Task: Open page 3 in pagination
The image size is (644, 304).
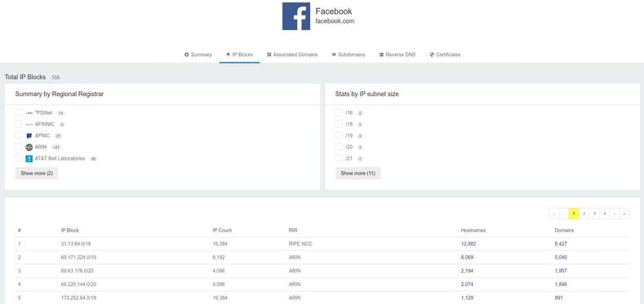Action: (x=594, y=214)
